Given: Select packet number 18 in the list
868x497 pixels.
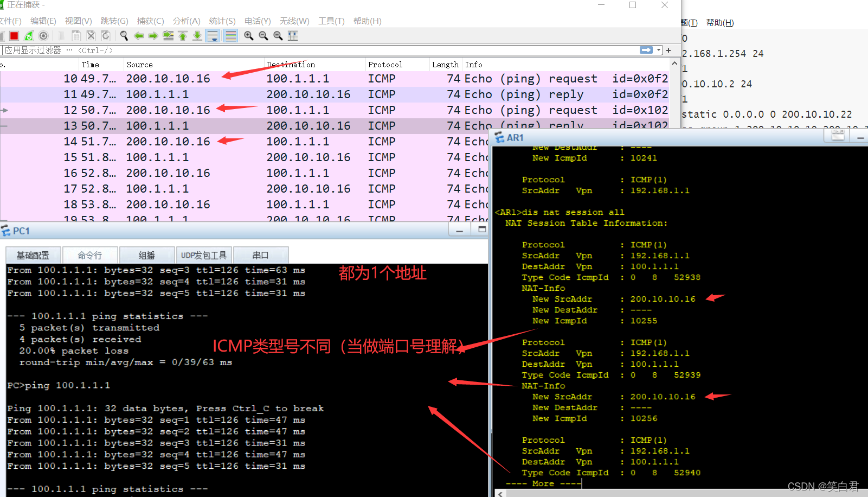Looking at the screenshot, I should (244, 205).
